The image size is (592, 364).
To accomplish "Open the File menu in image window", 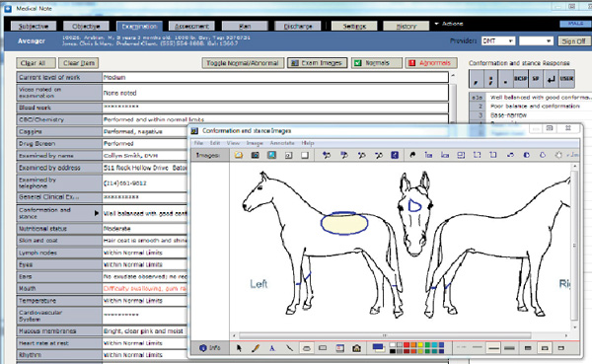I will pos(198,143).
